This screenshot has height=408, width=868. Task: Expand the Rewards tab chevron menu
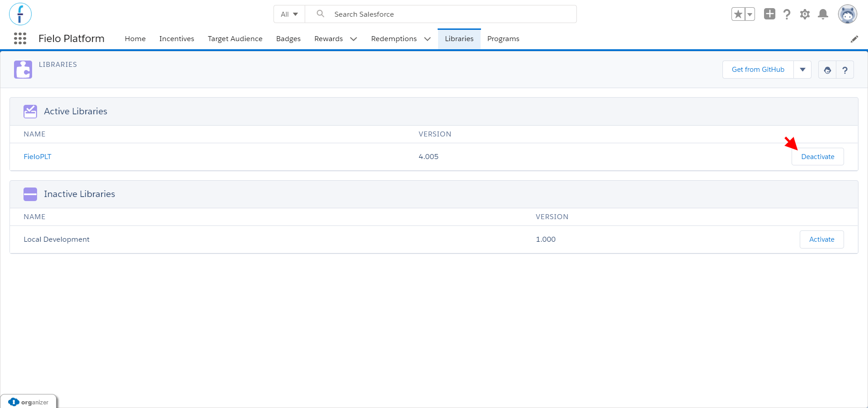click(354, 39)
